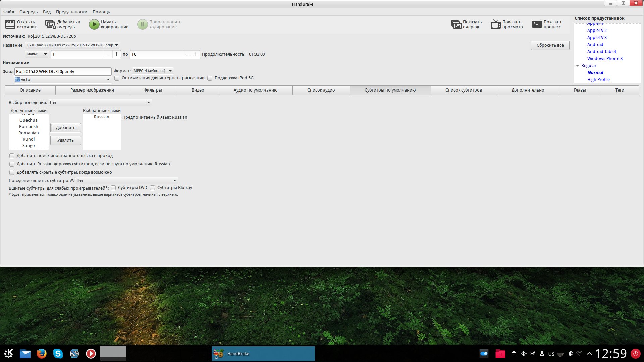This screenshot has height=362, width=644.
Task: Open the Show Preview TV icon
Action: click(x=495, y=24)
